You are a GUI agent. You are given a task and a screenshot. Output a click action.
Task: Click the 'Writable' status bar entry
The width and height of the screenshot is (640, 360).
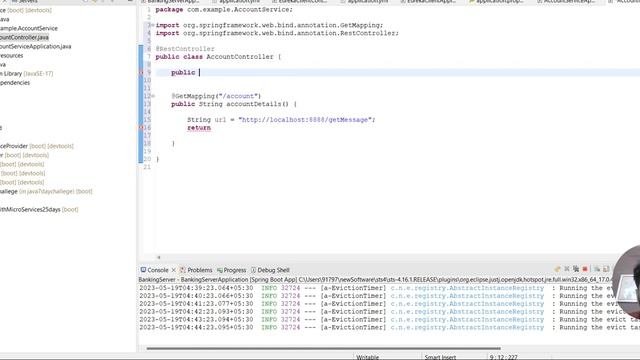[367, 357]
